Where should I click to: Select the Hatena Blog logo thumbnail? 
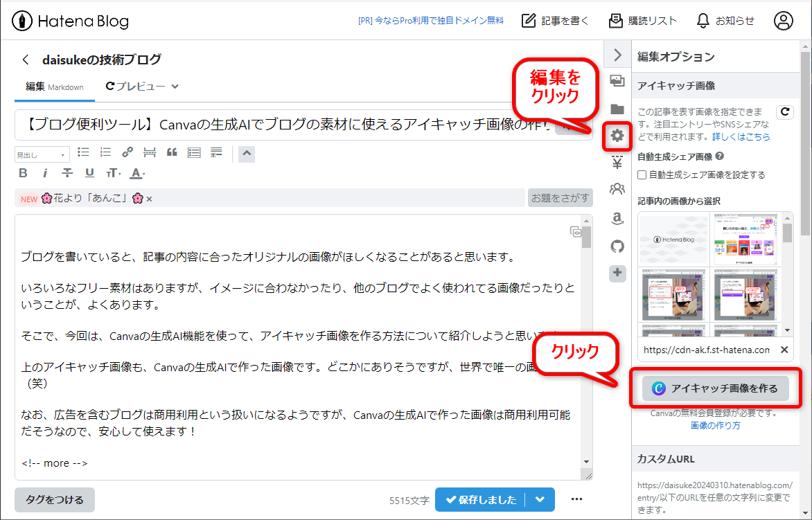[x=673, y=240]
